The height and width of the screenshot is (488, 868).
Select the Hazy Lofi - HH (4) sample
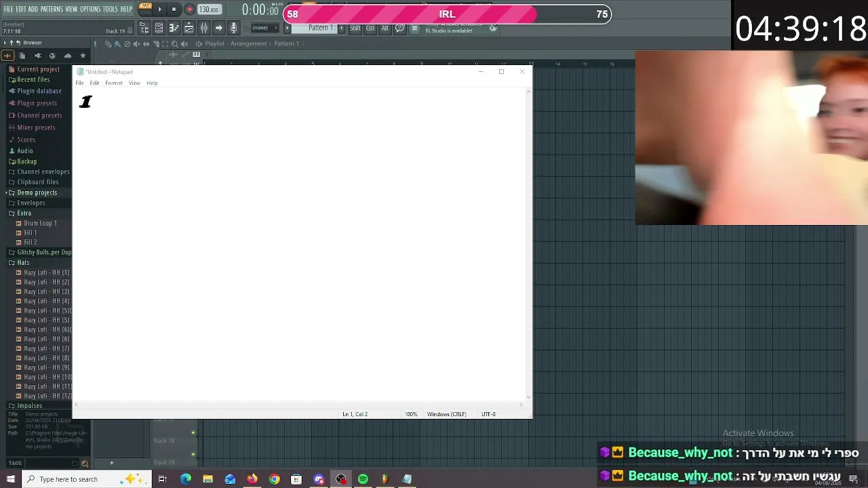click(x=47, y=302)
